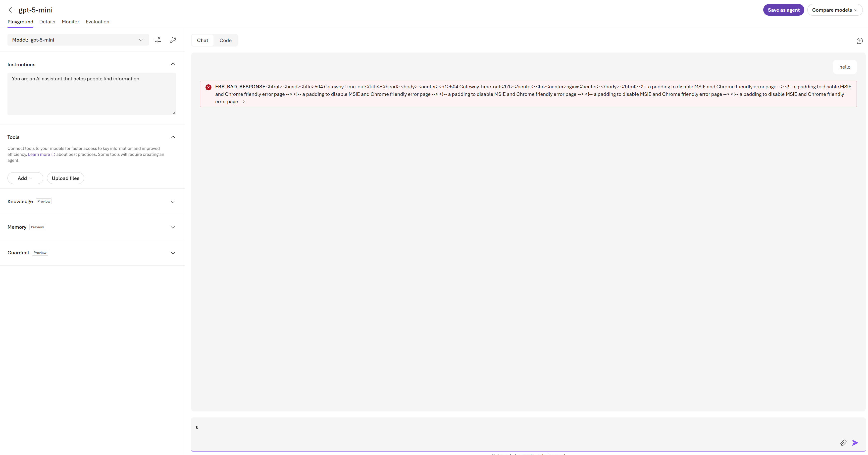Start a new chat with plus bubble icon
This screenshot has height=455, width=868.
[860, 41]
